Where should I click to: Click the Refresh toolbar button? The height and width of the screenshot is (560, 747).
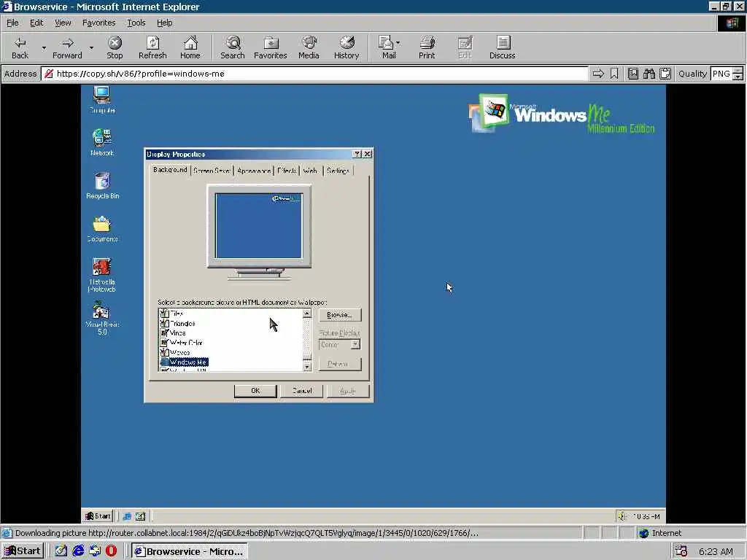[152, 47]
